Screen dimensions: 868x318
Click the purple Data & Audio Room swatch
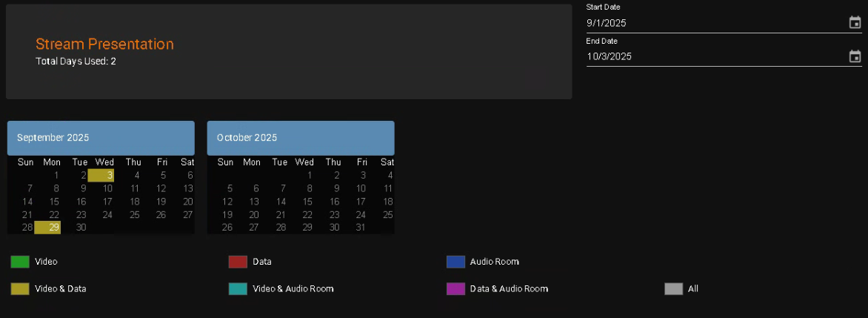455,289
